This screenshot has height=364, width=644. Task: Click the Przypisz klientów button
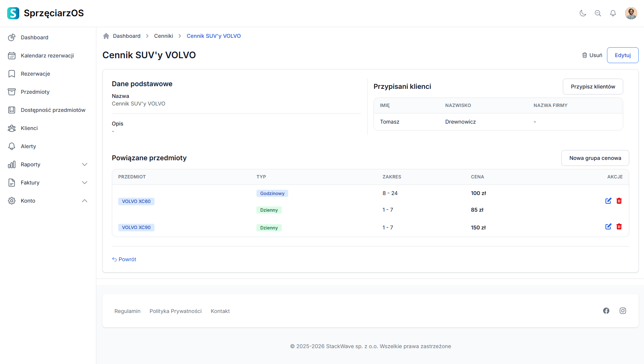coord(593,87)
